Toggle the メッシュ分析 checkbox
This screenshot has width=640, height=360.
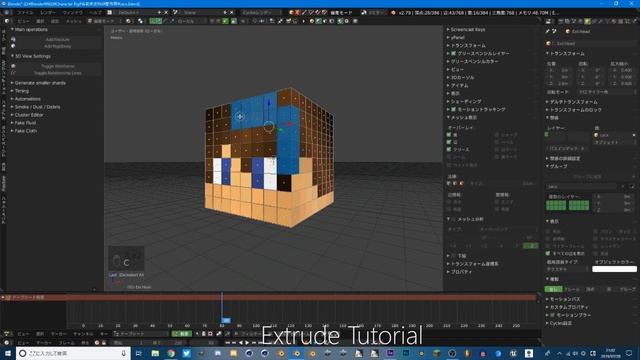(x=453, y=219)
